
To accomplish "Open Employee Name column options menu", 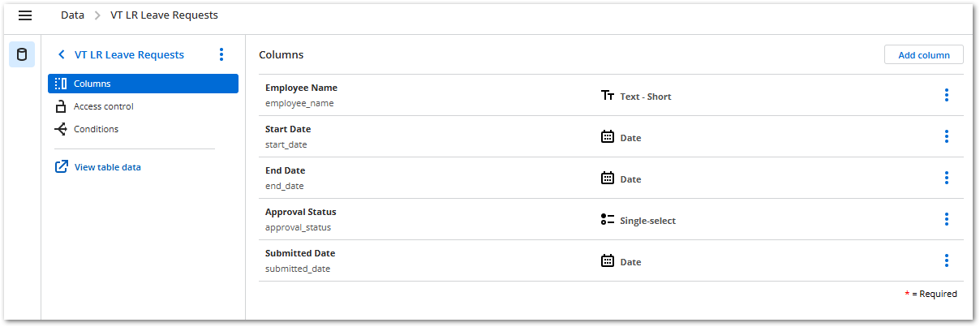I will 946,96.
